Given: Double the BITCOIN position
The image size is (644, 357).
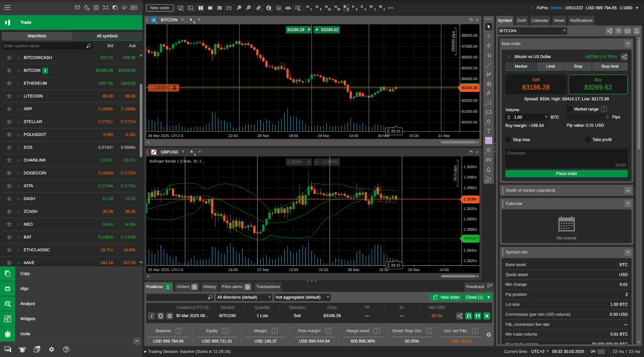Looking at the screenshot, I should coord(478,316).
